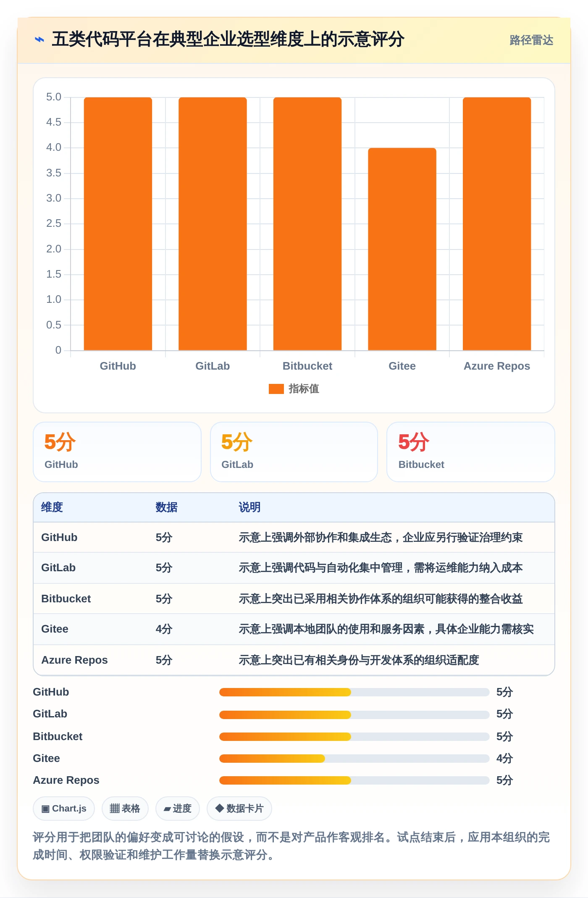The width and height of the screenshot is (588, 898).
Task: Click Azure Repos description about 组织适配度
Action: point(359,660)
